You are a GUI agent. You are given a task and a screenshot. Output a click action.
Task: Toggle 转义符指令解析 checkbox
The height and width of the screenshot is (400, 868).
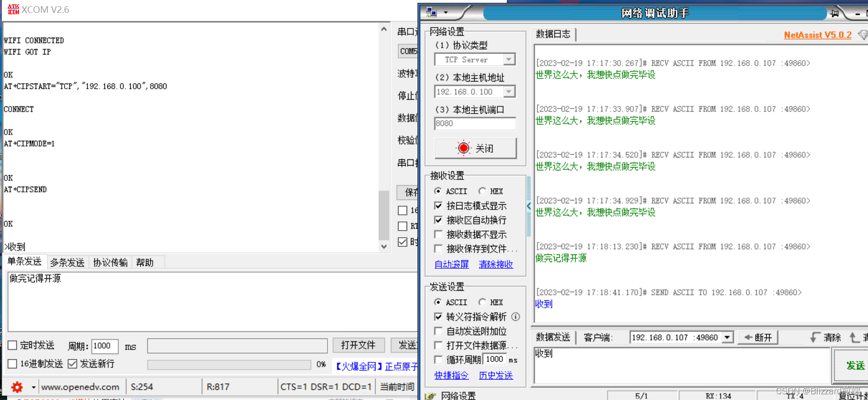pyautogui.click(x=438, y=316)
